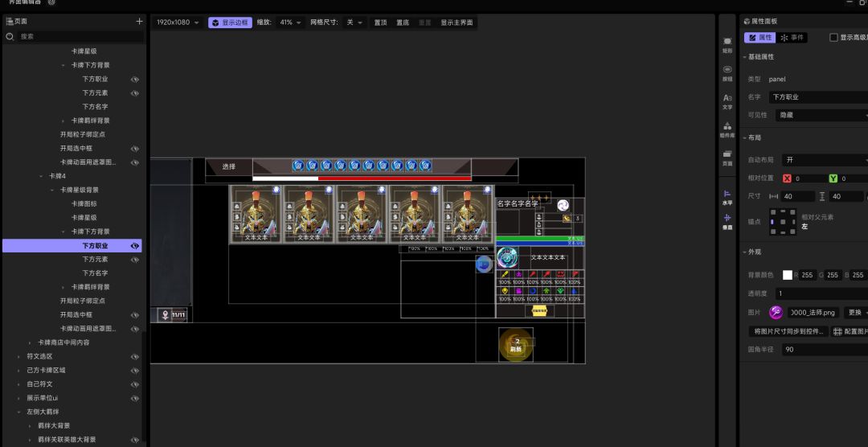Screen dimensions: 868x447
Task: Open the 1920x1080 resolution dropdown
Action: [177, 23]
